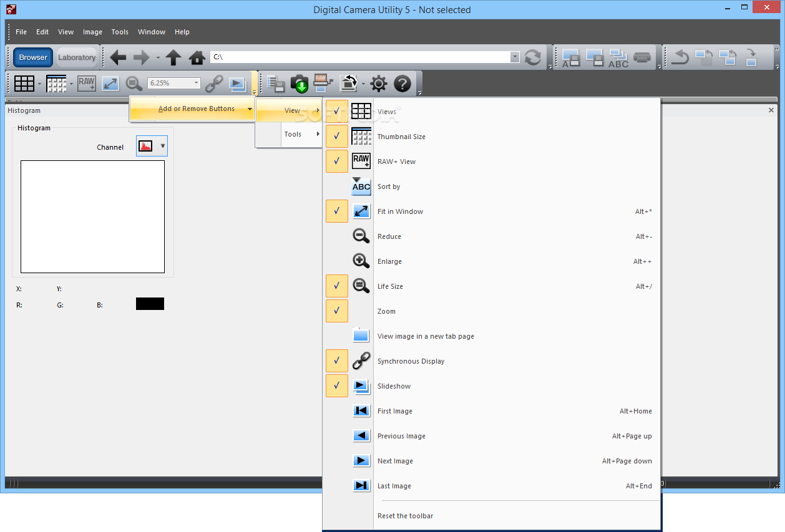Enable Sort by toolbar button
Image resolution: width=785 pixels, height=532 pixels.
point(491,186)
